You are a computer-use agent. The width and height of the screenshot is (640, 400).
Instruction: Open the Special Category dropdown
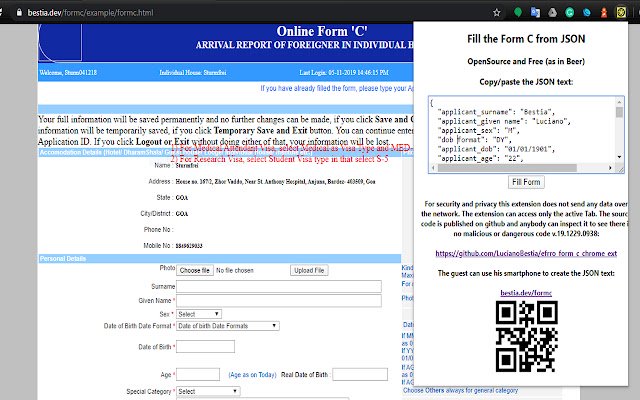pos(208,391)
